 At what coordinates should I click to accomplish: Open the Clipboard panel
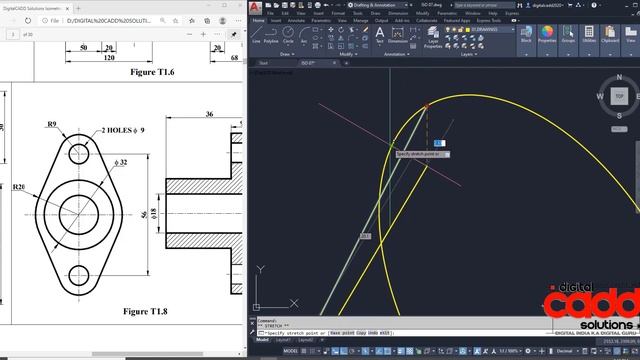[610, 34]
